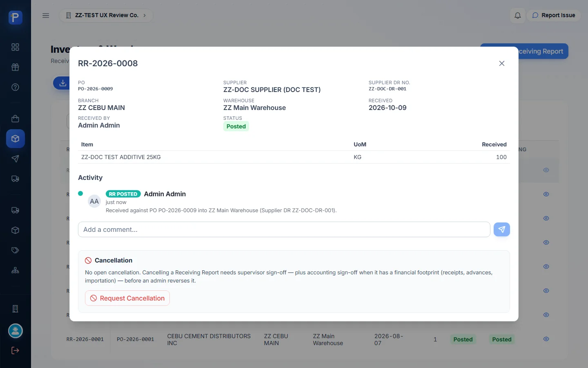Click RR-2026-0001 in background table
The width and height of the screenshot is (588, 368).
coord(85,339)
